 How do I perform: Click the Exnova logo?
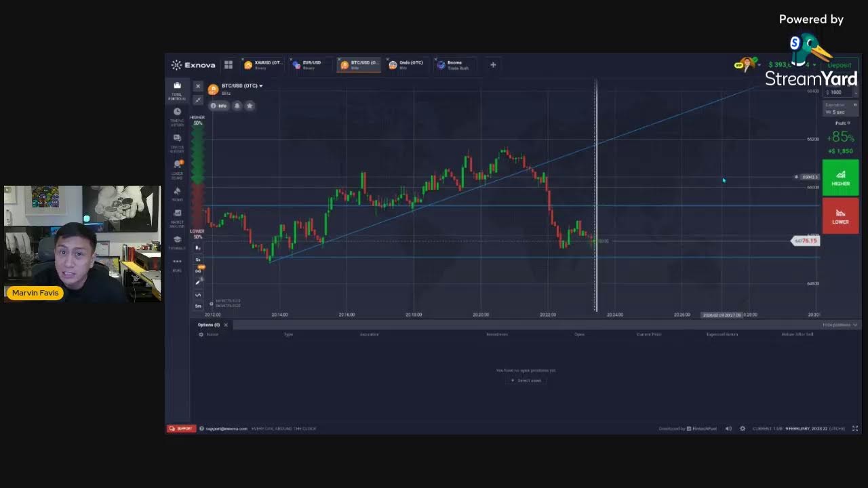(193, 65)
